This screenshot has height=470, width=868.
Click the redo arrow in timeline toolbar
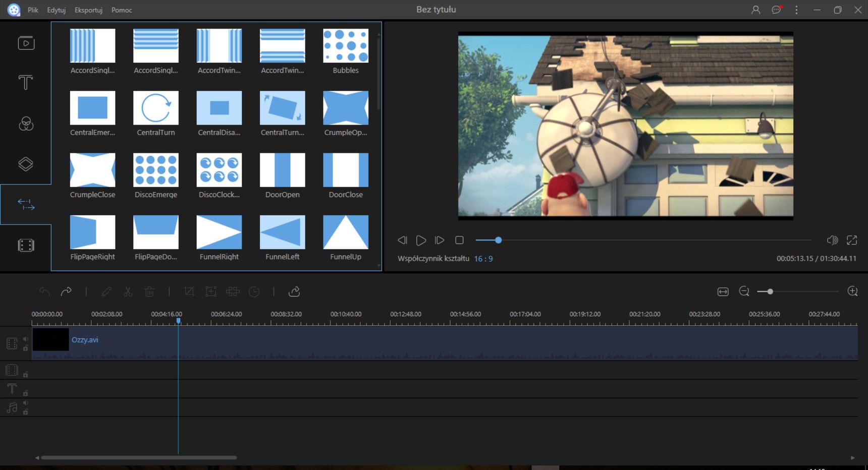[x=66, y=291]
